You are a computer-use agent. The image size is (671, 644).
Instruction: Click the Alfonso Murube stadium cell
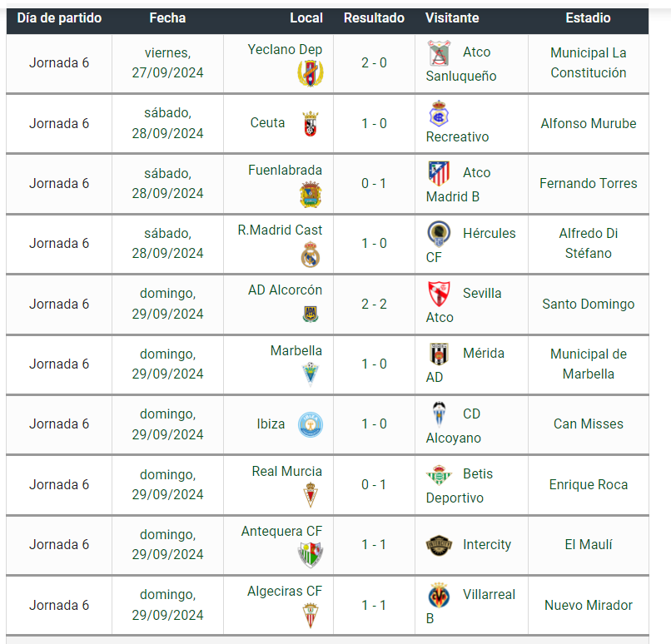click(589, 124)
